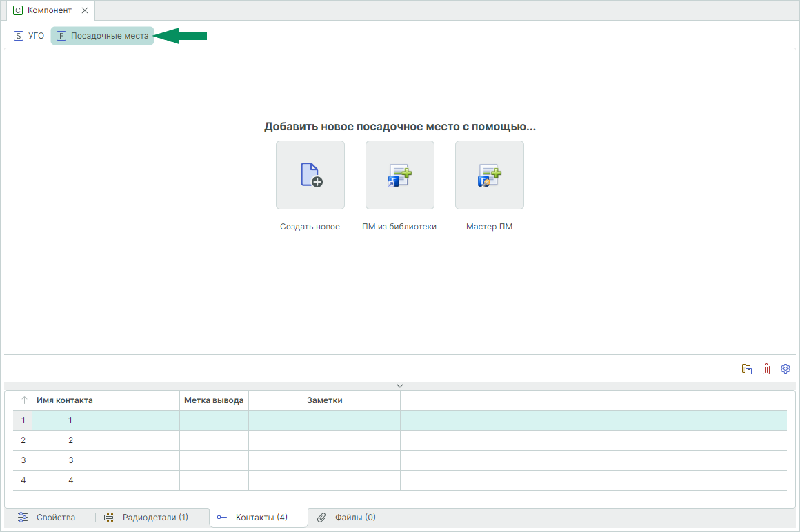Image resolution: width=800 pixels, height=532 pixels.
Task: Click the Создать новое footprint icon
Action: [310, 175]
